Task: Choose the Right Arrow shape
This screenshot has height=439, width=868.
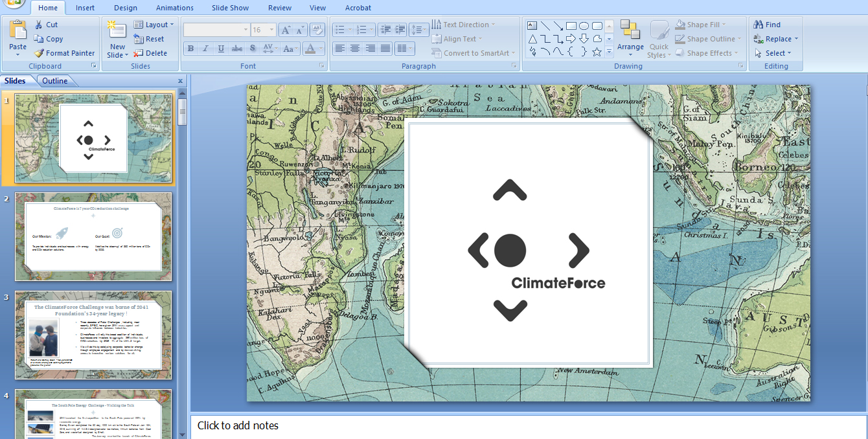Action: pos(571,39)
